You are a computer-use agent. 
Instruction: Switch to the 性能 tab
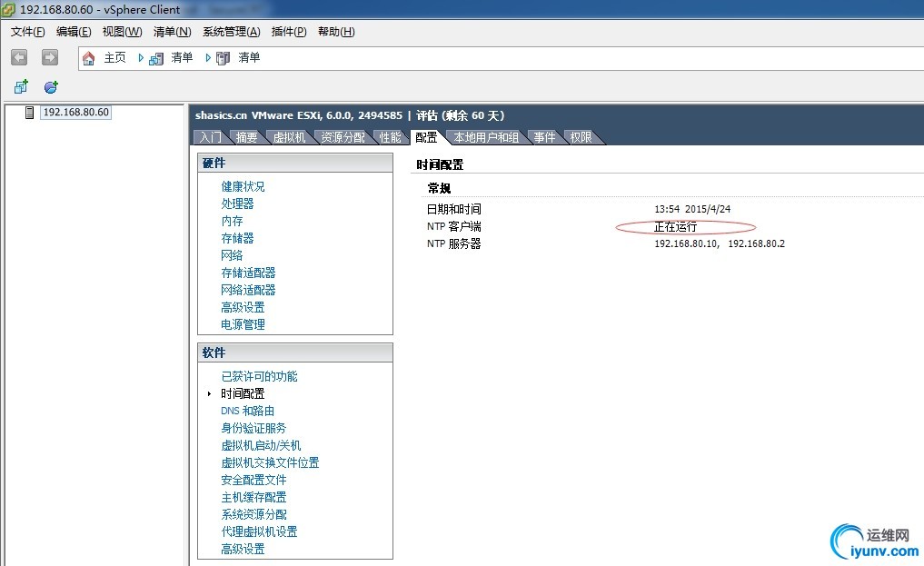coord(390,137)
